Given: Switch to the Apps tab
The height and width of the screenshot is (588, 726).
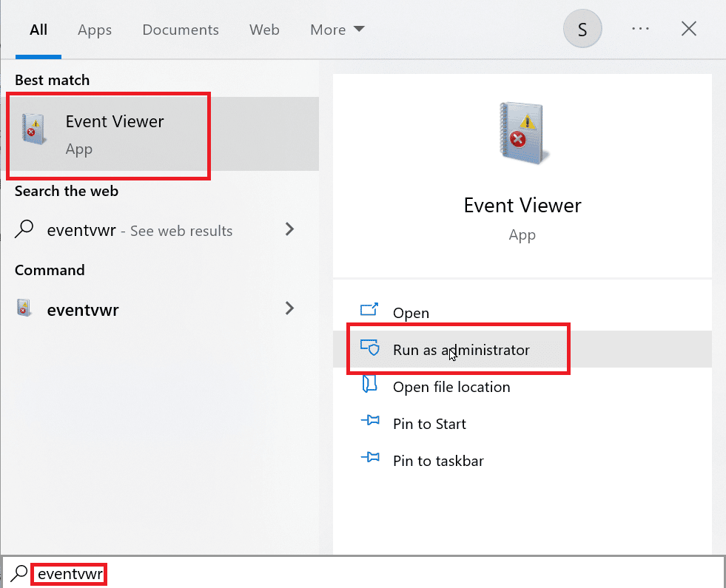Looking at the screenshot, I should point(95,30).
